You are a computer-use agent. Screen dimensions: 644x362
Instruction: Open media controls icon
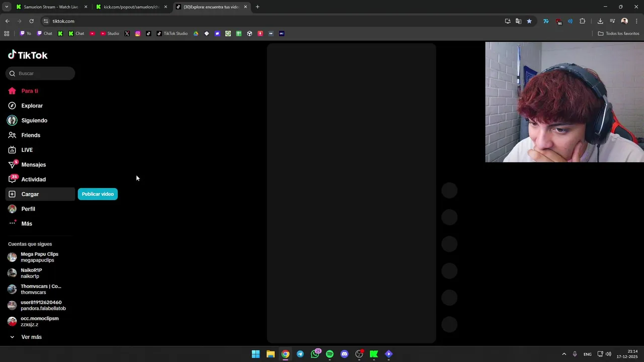coord(612,21)
